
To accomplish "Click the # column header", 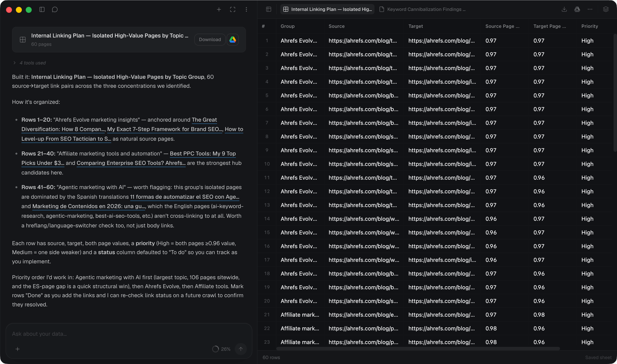I will [263, 26].
